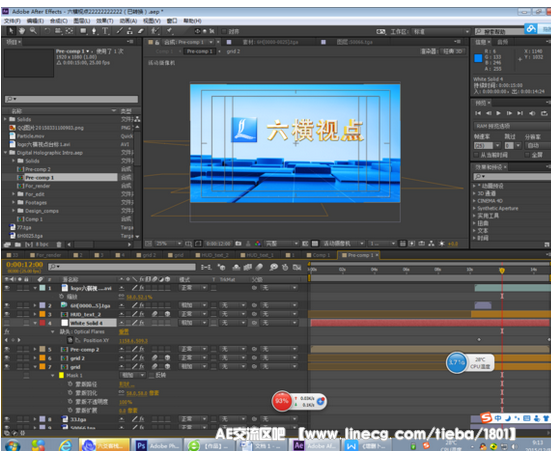Expand the Design_comps folder
This screenshot has width=551, height=451.
coord(13,211)
